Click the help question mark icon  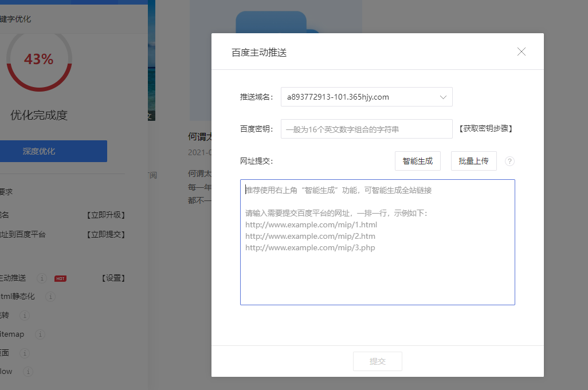tap(509, 161)
